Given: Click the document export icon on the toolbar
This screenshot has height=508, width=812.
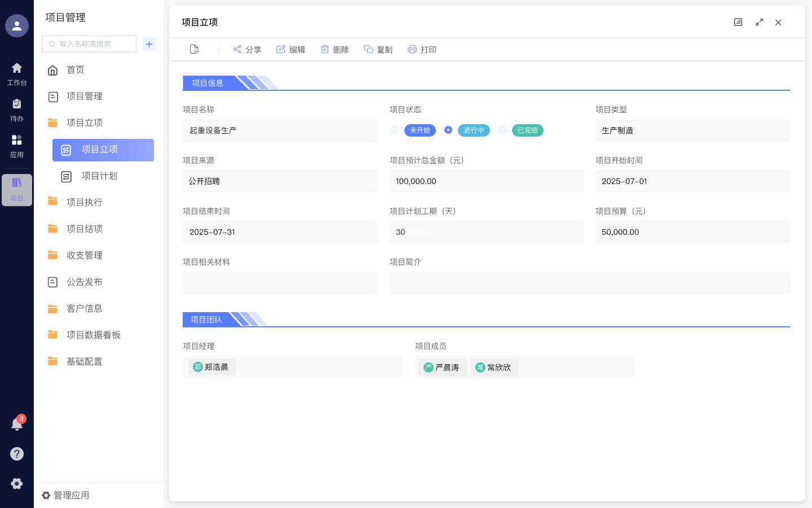Looking at the screenshot, I should pyautogui.click(x=194, y=49).
